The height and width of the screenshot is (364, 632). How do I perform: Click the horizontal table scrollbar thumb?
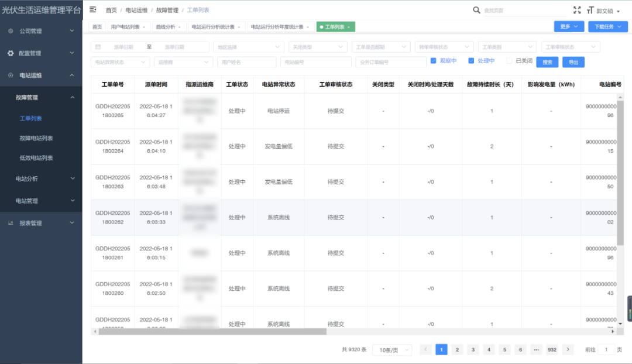[x=212, y=331]
